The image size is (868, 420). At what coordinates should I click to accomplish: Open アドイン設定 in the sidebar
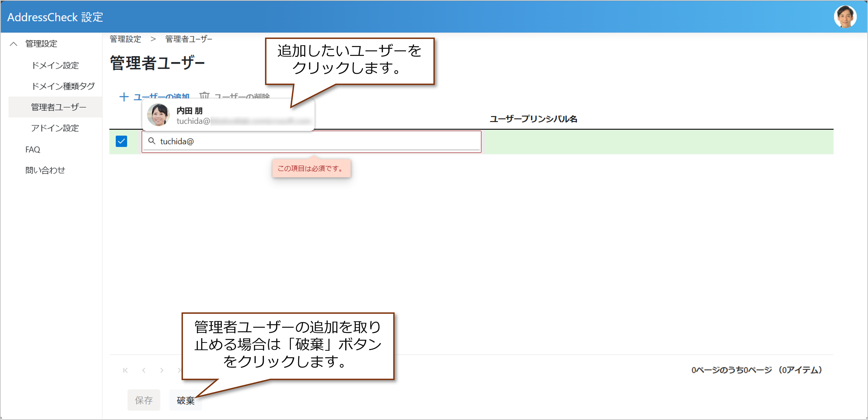pos(55,128)
